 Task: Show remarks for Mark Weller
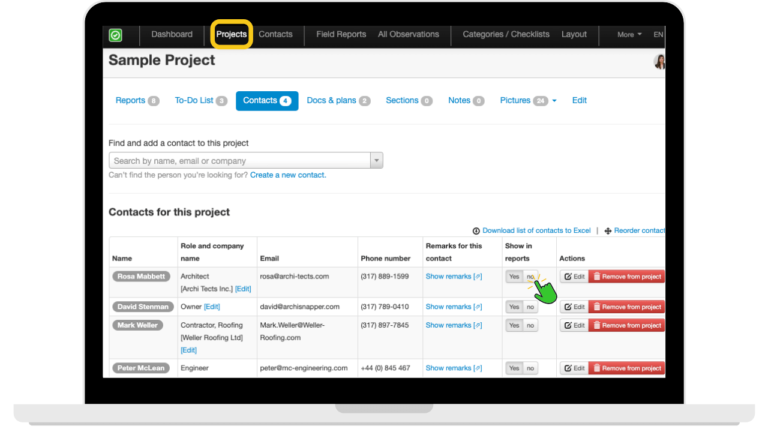[454, 325]
